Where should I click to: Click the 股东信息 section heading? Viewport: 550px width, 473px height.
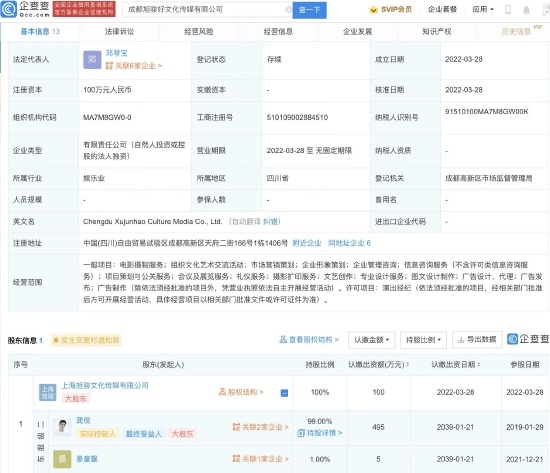pyautogui.click(x=22, y=340)
